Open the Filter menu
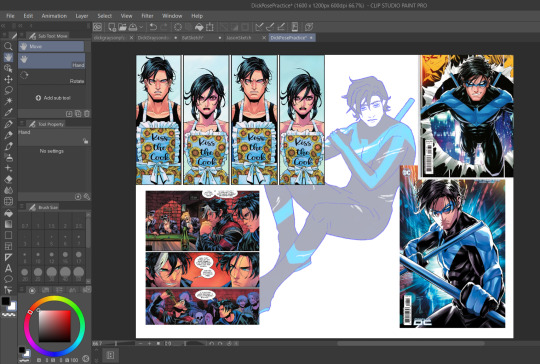This screenshot has width=540, height=364. 147,16
